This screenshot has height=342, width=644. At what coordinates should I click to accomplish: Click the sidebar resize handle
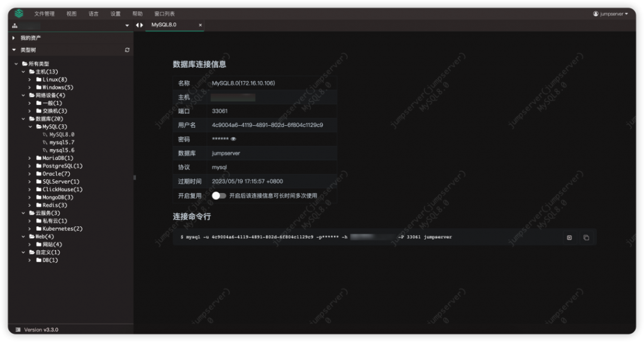tap(135, 177)
